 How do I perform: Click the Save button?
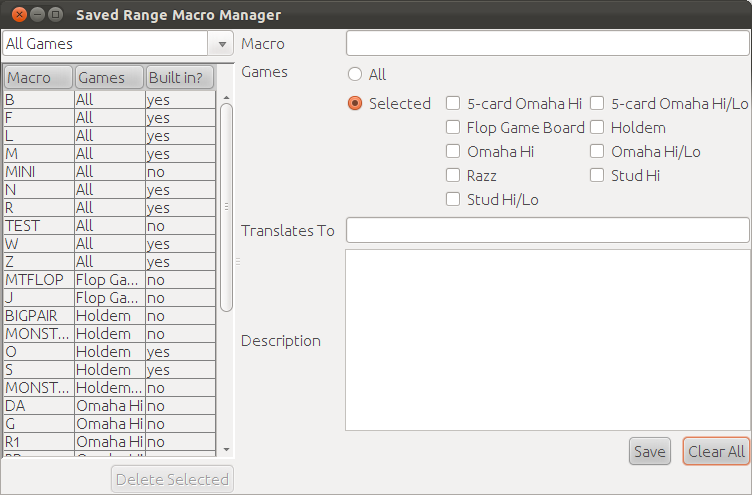tap(650, 451)
